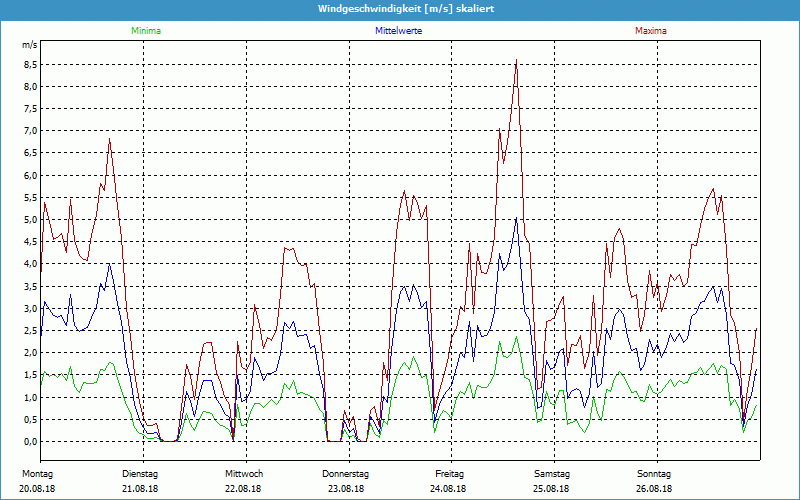Click the Samstag day label
This screenshot has width=800, height=500.
pos(552,474)
